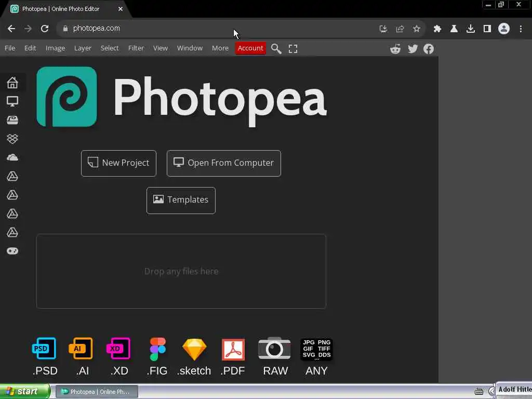The image size is (532, 399).
Task: Toggle fullscreen with the brackets icon
Action: click(x=293, y=48)
